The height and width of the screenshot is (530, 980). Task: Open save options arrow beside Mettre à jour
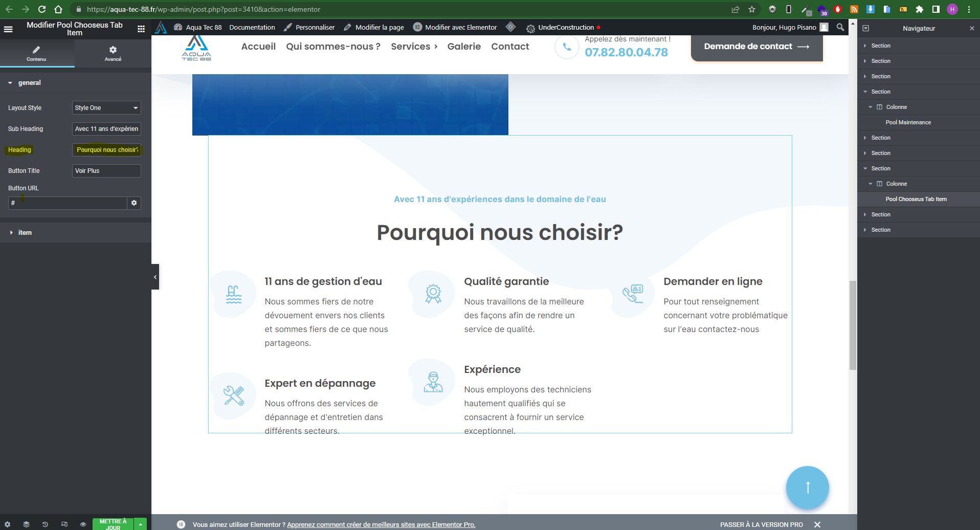point(140,524)
